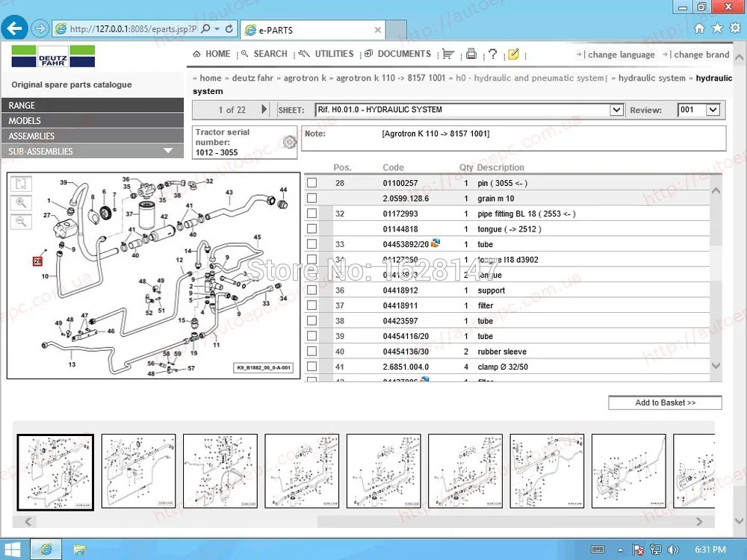Click Internet Explorer taskbar icon
747x560 pixels.
click(x=46, y=550)
